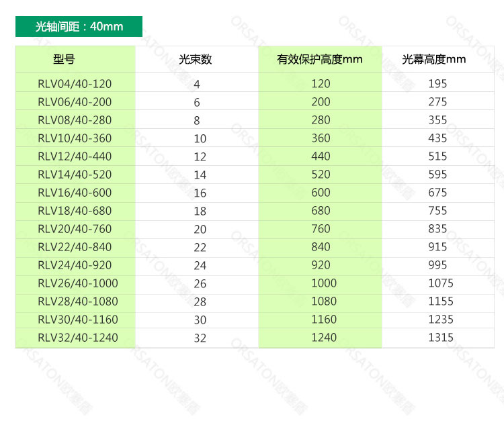Click model cell RLV26/40-1000
This screenshot has height=425, width=504.
[77, 283]
